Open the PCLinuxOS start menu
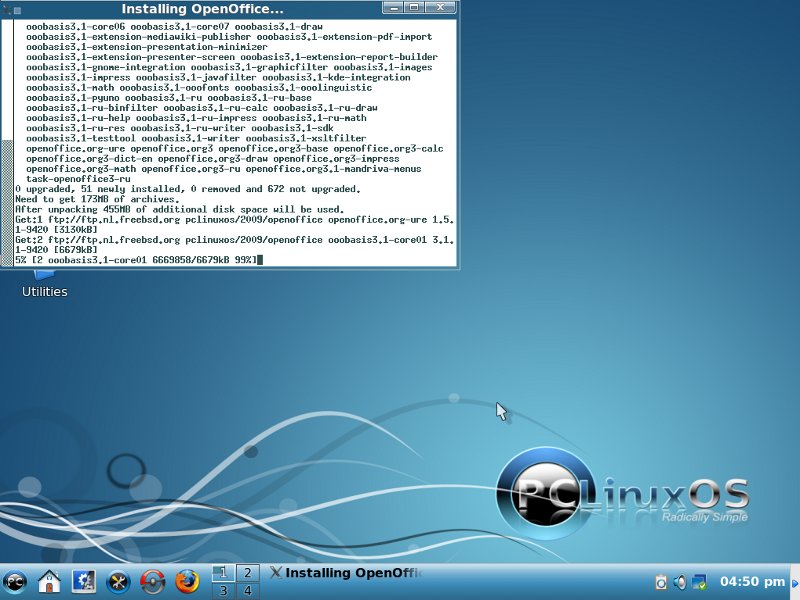The height and width of the screenshot is (600, 800). coord(16,581)
